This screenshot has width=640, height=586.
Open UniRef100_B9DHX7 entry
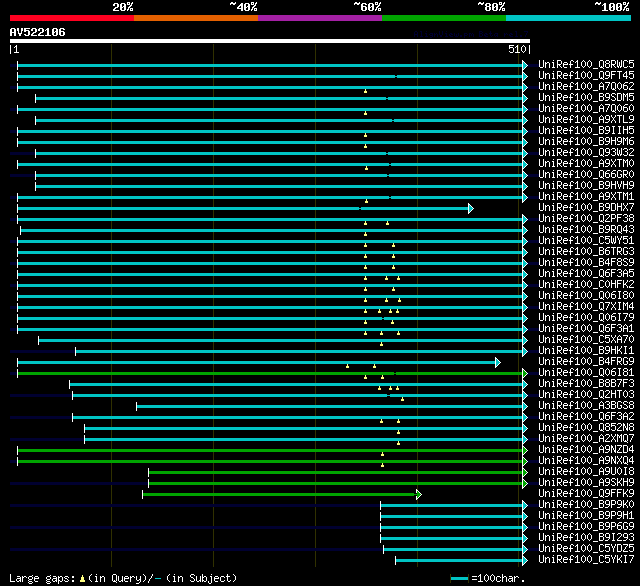[x=586, y=208]
